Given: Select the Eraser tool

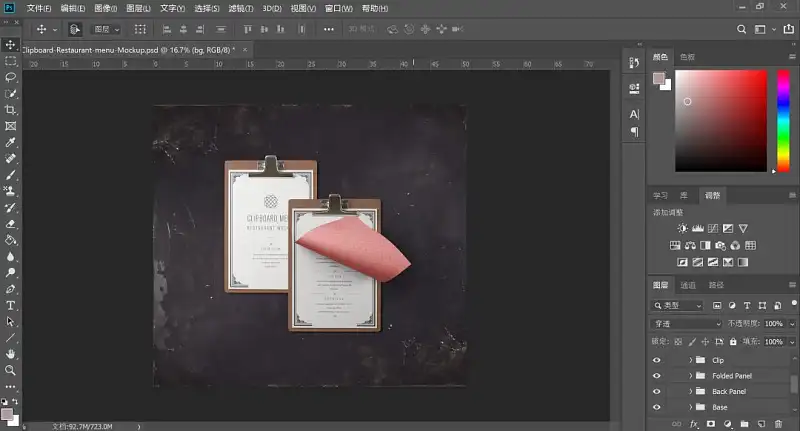Looking at the screenshot, I should tap(10, 224).
